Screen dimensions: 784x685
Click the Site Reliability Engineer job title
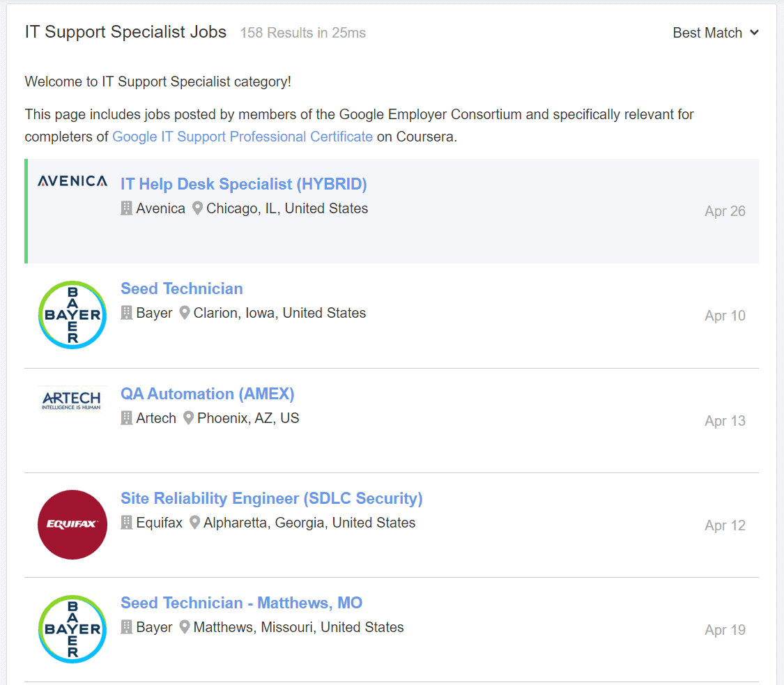[271, 498]
